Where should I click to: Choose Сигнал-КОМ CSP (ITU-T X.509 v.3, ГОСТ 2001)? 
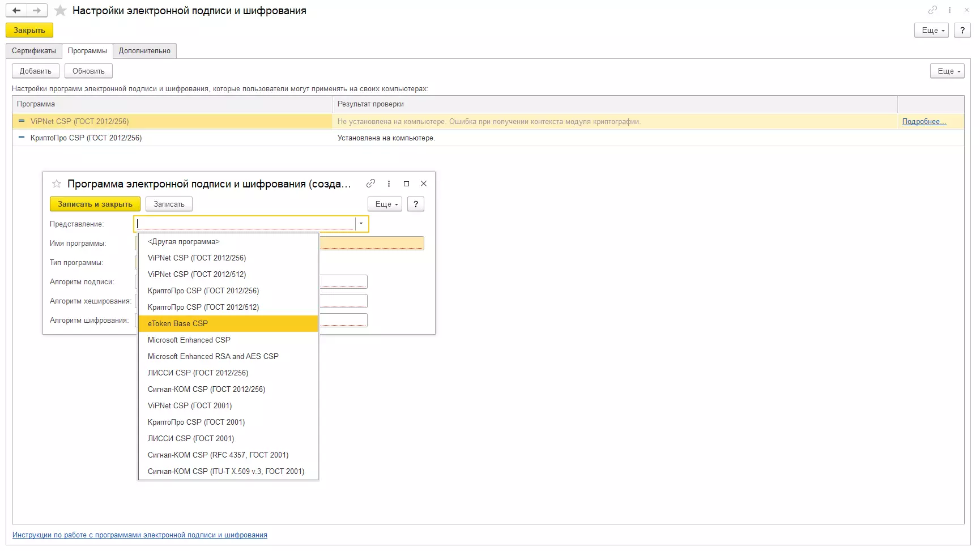[x=228, y=472]
